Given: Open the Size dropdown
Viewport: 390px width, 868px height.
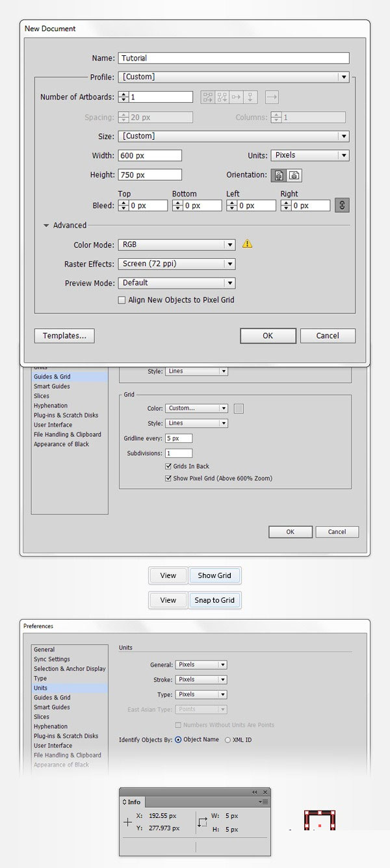Looking at the screenshot, I should tap(234, 136).
